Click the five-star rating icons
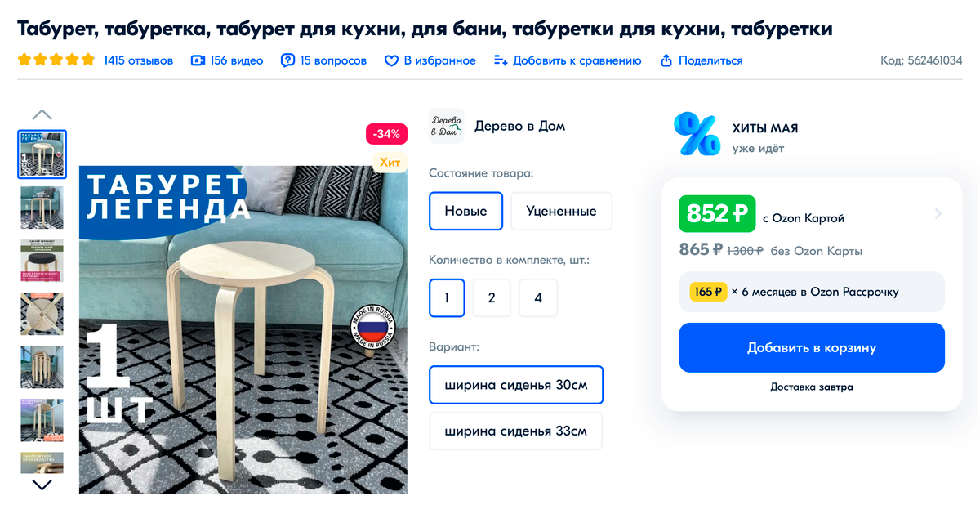The image size is (980, 514). tap(56, 60)
